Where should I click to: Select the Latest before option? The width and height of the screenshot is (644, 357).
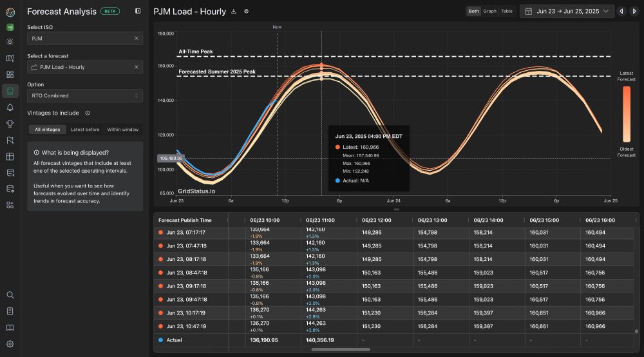pyautogui.click(x=85, y=130)
